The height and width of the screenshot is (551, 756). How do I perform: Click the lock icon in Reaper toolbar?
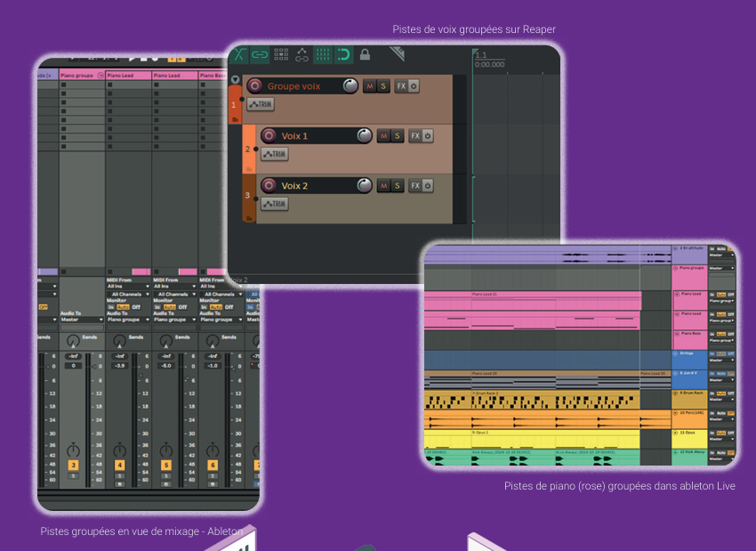tap(365, 55)
